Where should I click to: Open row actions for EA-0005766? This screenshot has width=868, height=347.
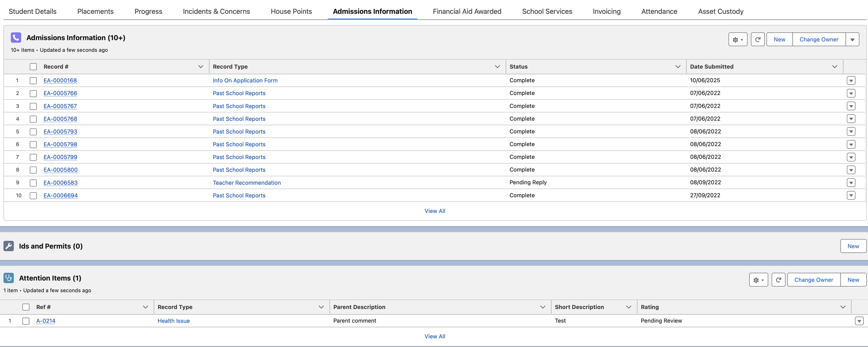[x=851, y=93]
